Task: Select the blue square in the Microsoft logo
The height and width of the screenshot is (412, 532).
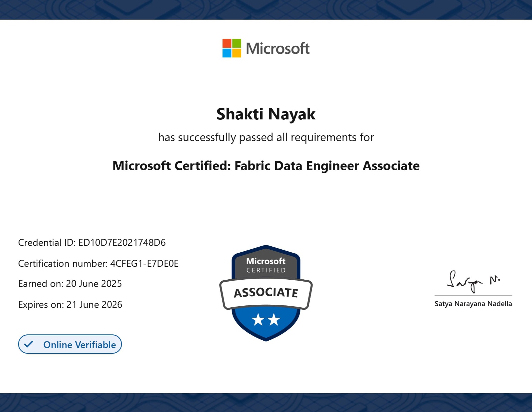Action: point(227,53)
